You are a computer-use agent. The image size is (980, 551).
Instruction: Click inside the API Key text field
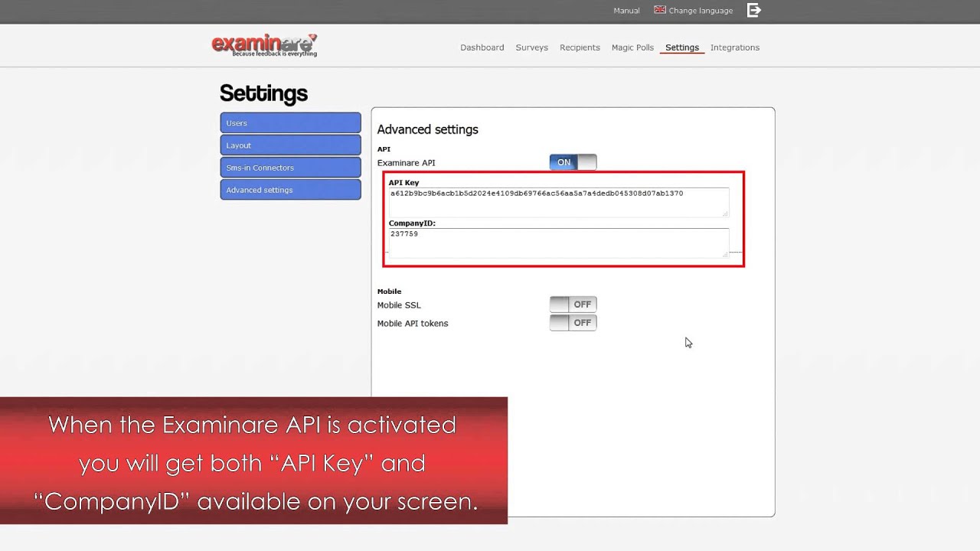559,202
